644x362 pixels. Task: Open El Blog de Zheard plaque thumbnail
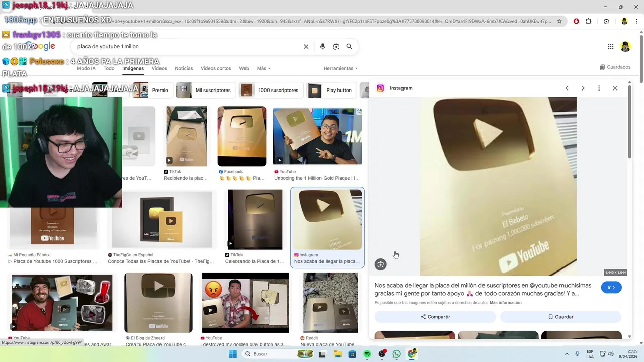158,303
